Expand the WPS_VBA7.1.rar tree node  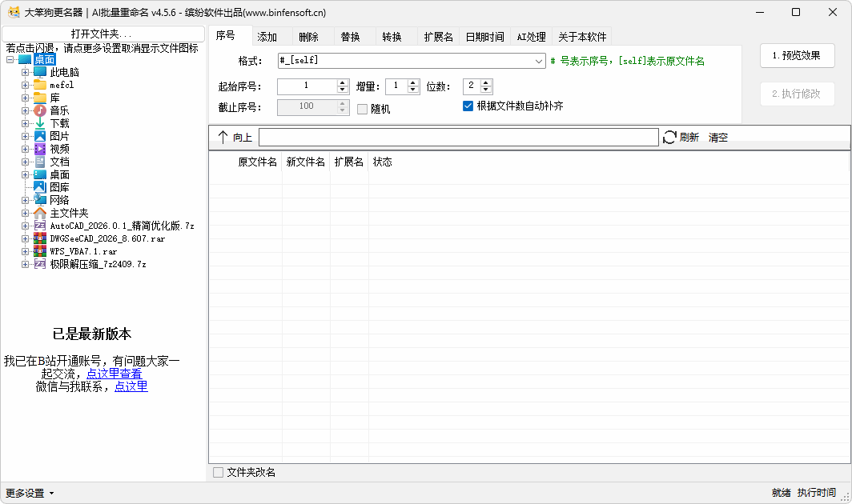click(x=25, y=251)
